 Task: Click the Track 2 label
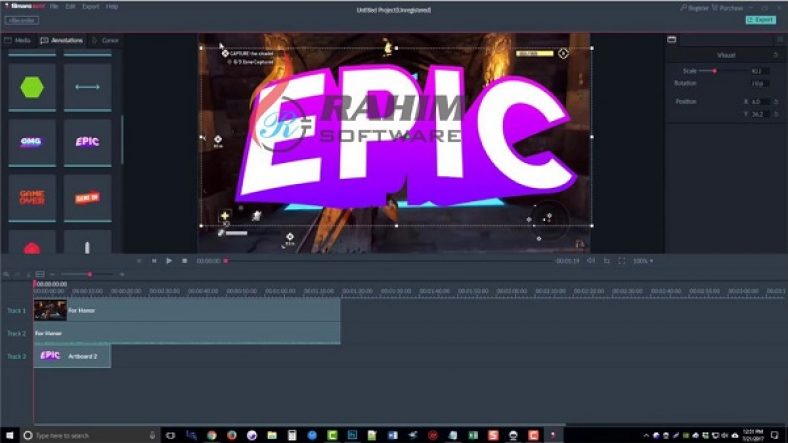click(x=17, y=334)
